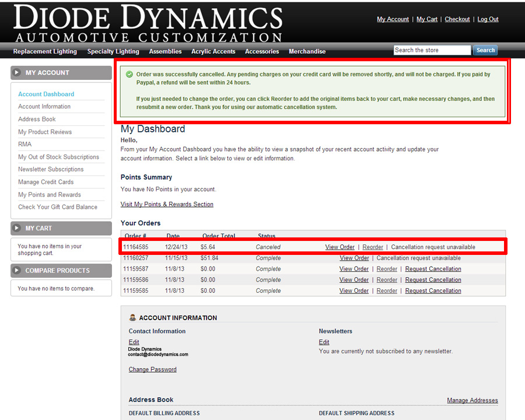Click Log Out link

[x=488, y=19]
